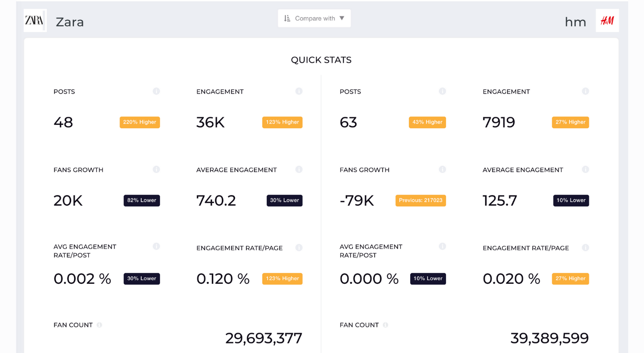
Task: Click info icon for hm Posts
Action: coord(442,91)
